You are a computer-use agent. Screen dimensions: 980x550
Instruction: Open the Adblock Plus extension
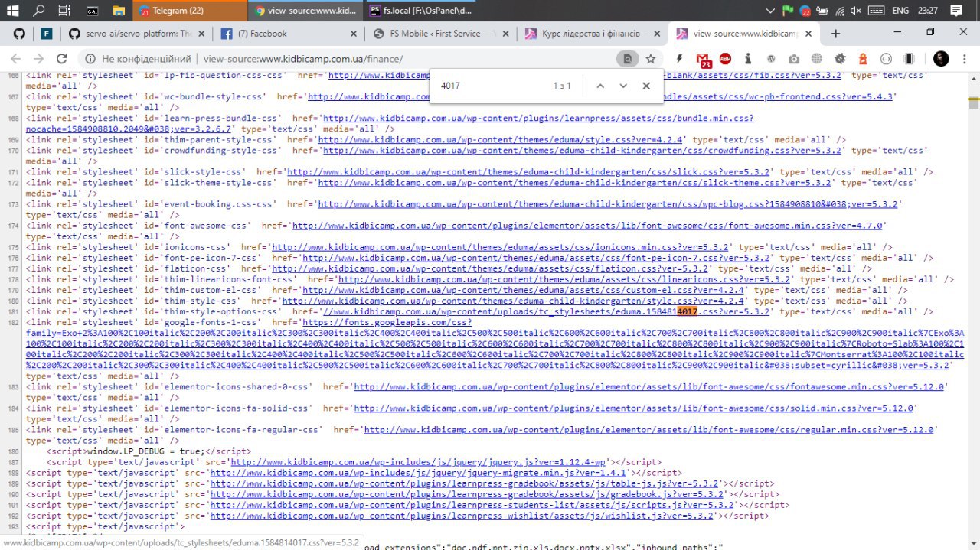pos(725,59)
